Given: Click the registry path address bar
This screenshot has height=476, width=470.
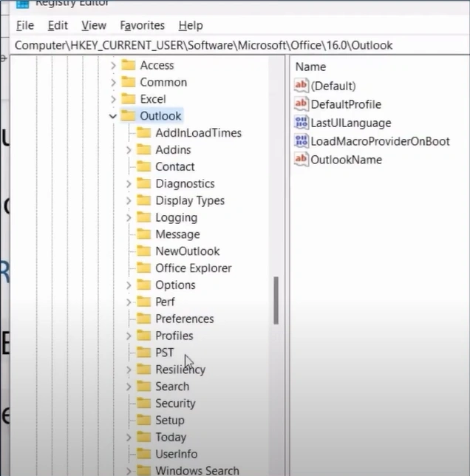Looking at the screenshot, I should point(239,45).
